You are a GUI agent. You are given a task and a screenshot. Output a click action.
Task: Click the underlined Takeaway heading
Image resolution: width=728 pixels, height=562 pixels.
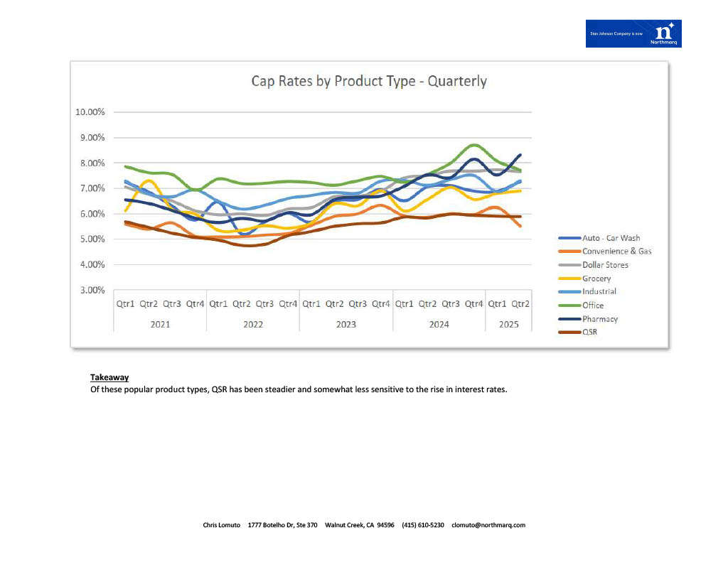tap(109, 377)
